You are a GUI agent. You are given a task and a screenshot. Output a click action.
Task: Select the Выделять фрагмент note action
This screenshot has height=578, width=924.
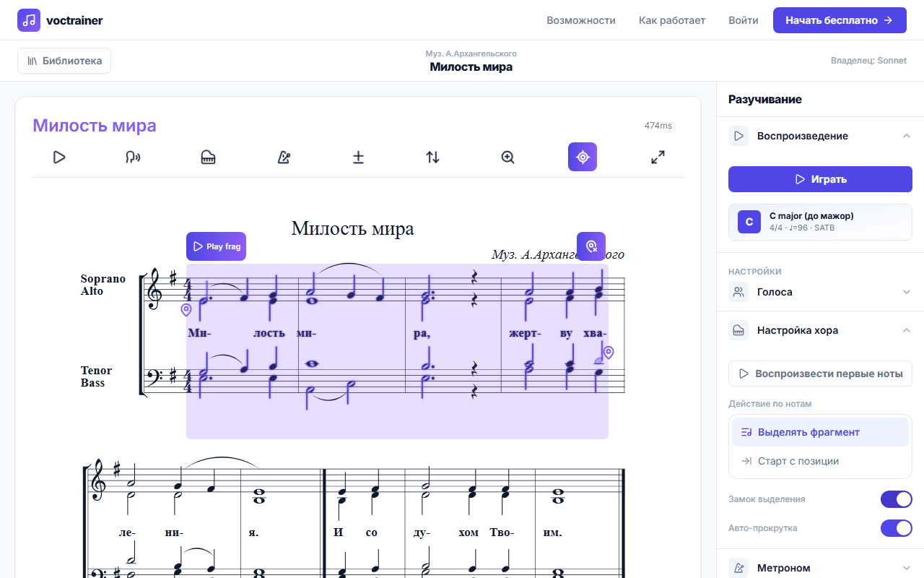(820, 432)
